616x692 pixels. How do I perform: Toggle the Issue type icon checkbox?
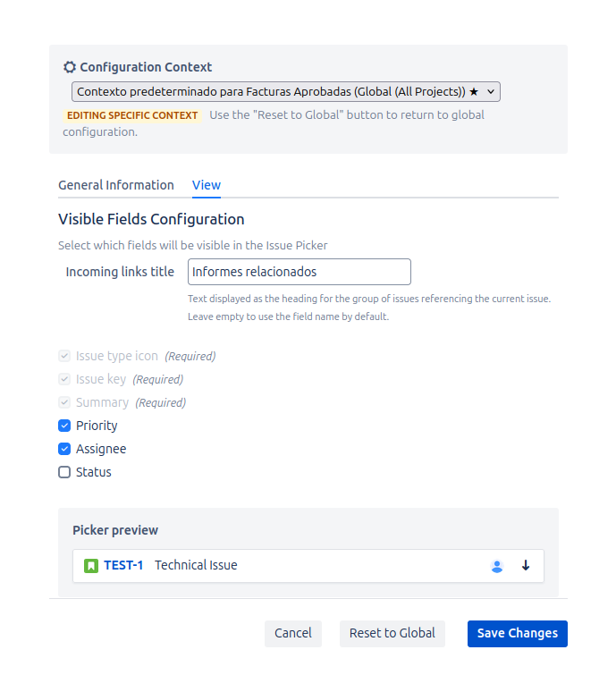(x=64, y=356)
